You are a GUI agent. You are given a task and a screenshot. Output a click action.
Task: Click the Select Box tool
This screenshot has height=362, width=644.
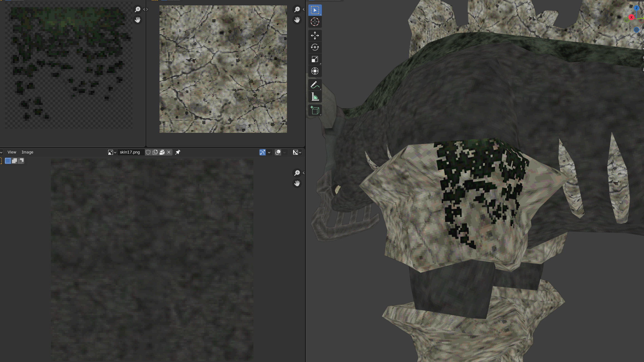point(315,10)
